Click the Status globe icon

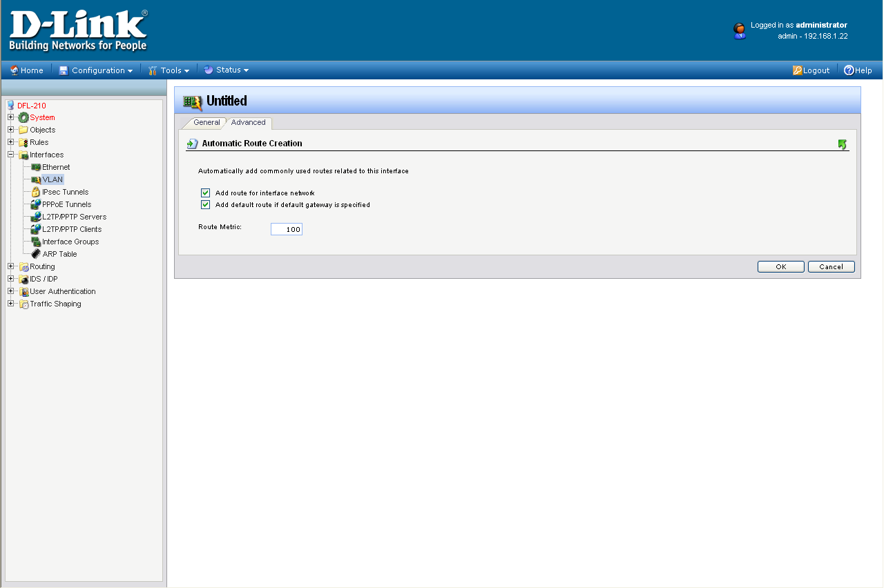coord(209,70)
